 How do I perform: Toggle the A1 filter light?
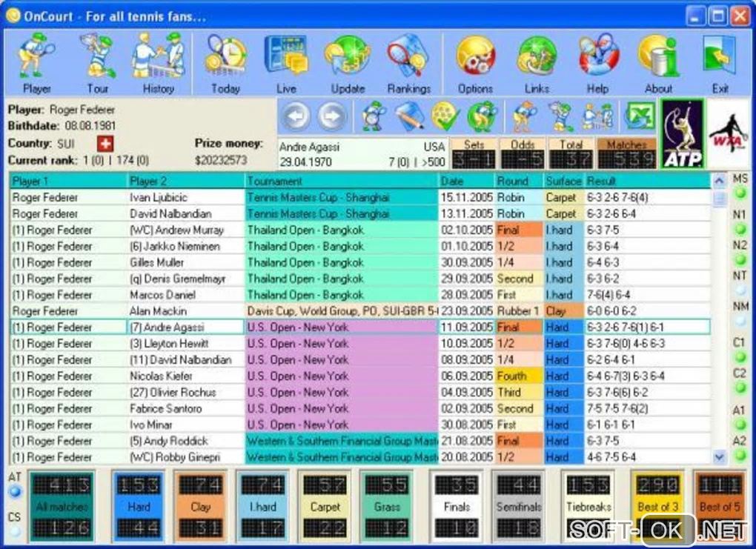(x=740, y=425)
